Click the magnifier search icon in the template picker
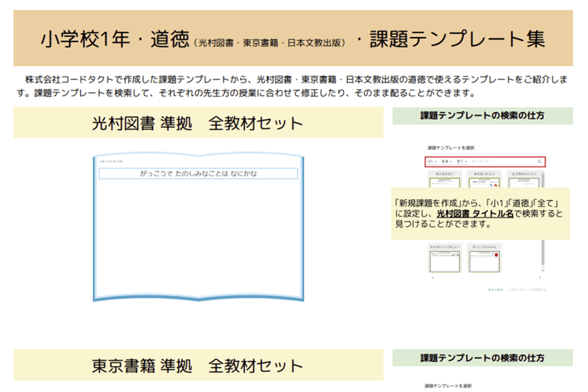Viewport: 588px width, 392px height. click(539, 162)
